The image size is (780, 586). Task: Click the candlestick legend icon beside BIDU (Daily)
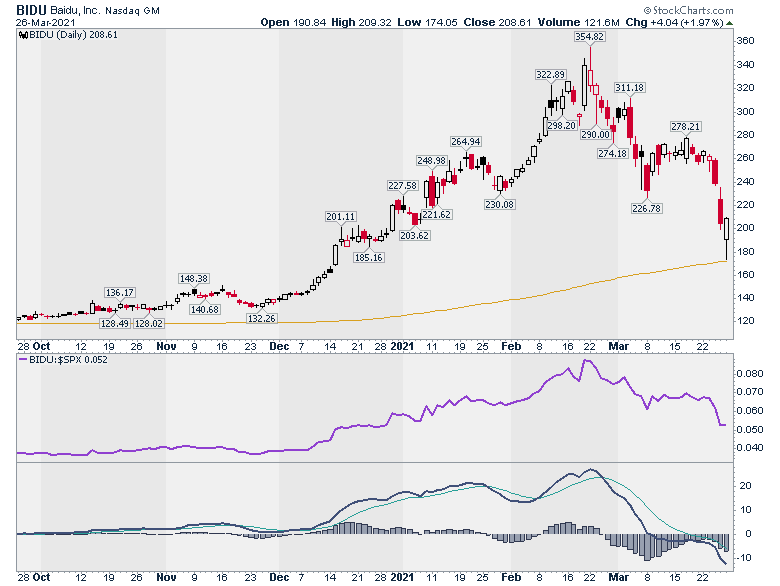23,35
